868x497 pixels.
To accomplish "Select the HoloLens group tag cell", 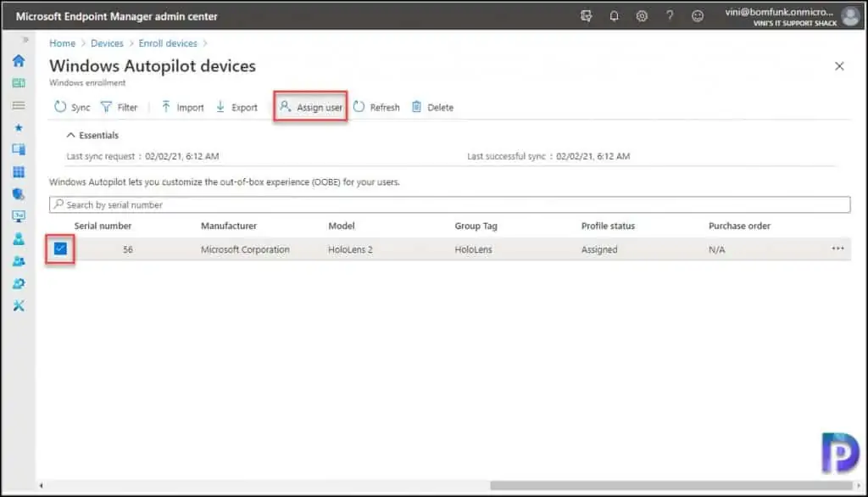I will pyautogui.click(x=473, y=249).
